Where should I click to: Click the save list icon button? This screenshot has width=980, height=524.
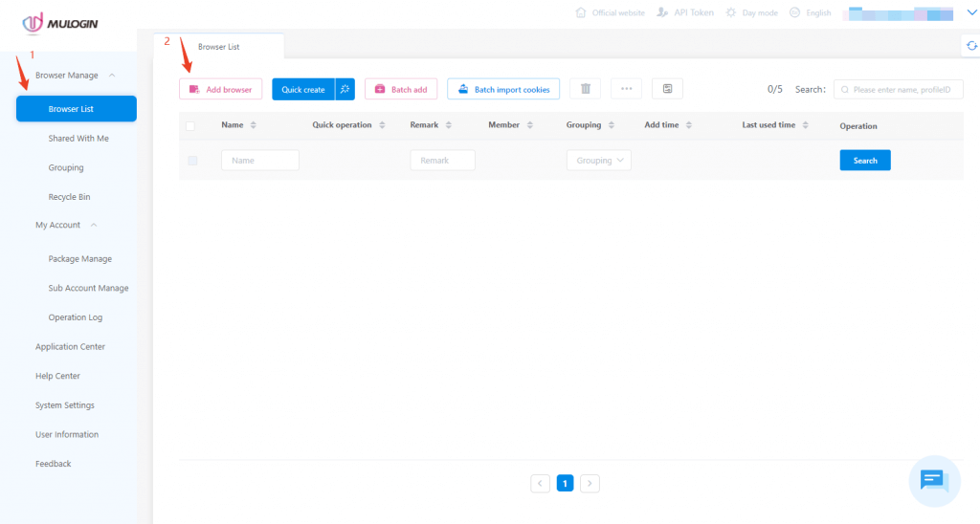[667, 89]
